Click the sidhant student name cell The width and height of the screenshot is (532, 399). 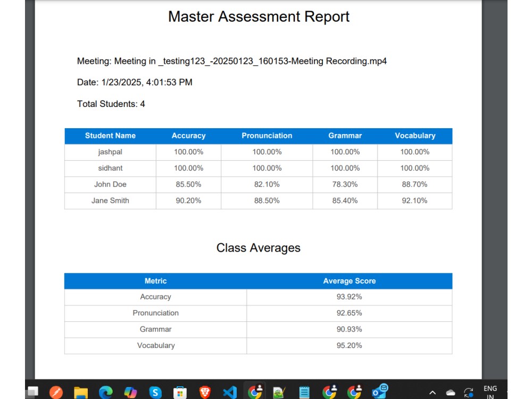click(110, 168)
